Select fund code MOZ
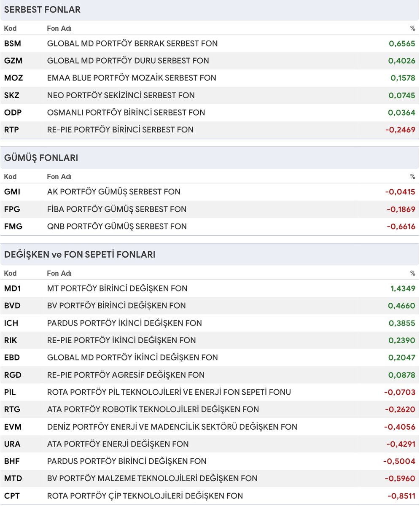The image size is (420, 506). [x=13, y=78]
